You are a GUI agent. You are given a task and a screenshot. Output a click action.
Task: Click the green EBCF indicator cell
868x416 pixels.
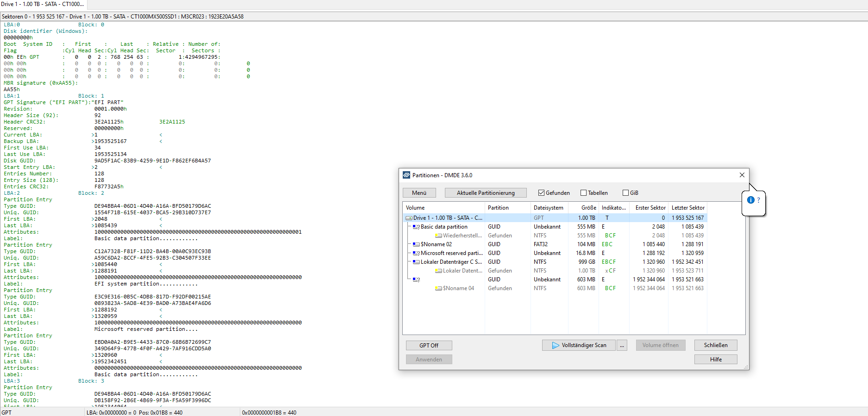click(609, 262)
